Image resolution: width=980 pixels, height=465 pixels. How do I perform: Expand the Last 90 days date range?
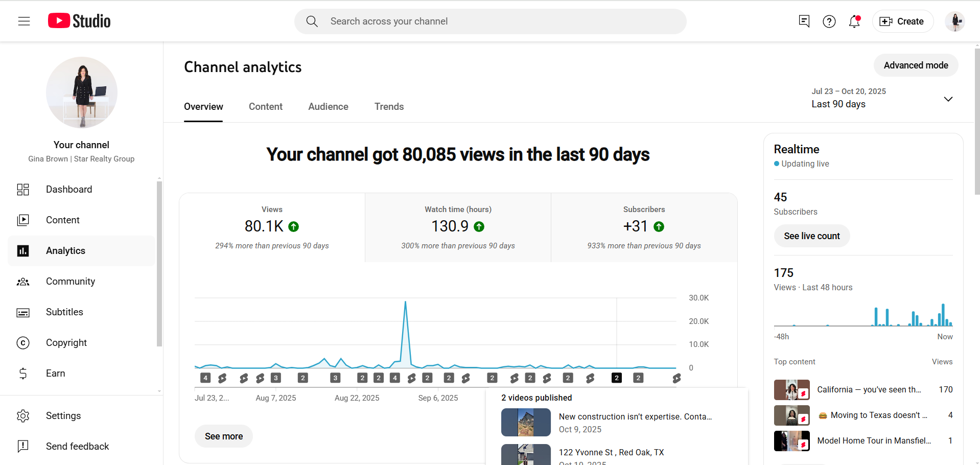881,98
